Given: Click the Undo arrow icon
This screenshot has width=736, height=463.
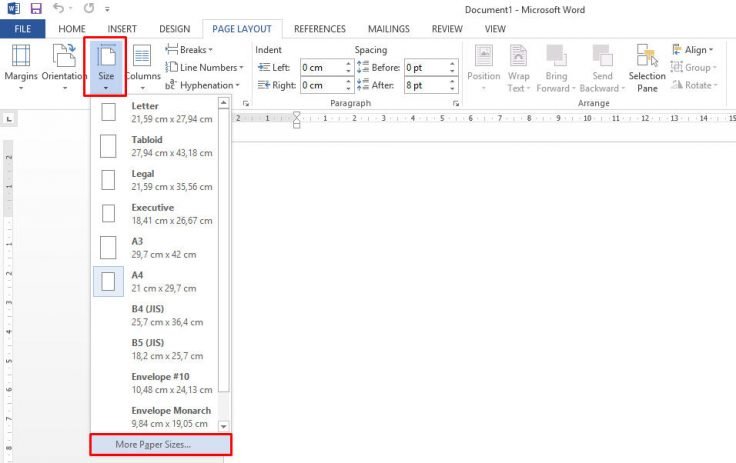Looking at the screenshot, I should [58, 9].
